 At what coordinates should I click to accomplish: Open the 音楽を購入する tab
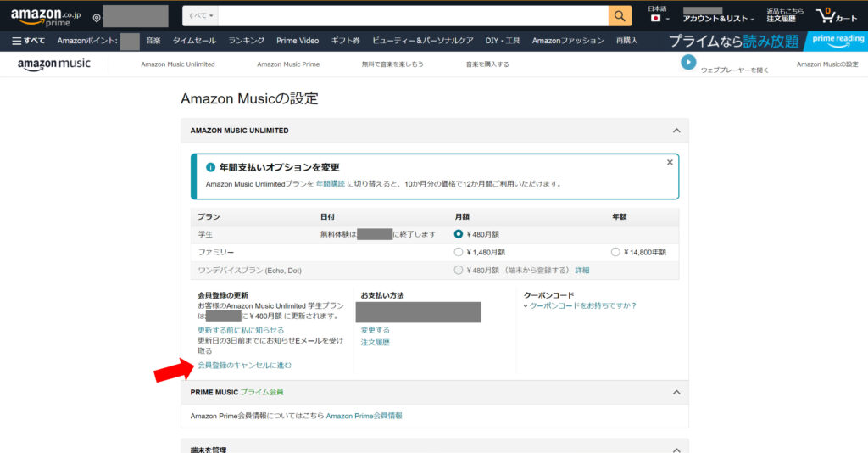[x=487, y=64]
